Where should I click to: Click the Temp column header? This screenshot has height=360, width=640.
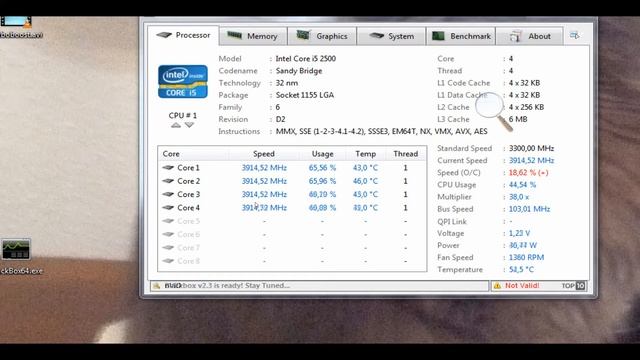click(x=365, y=154)
